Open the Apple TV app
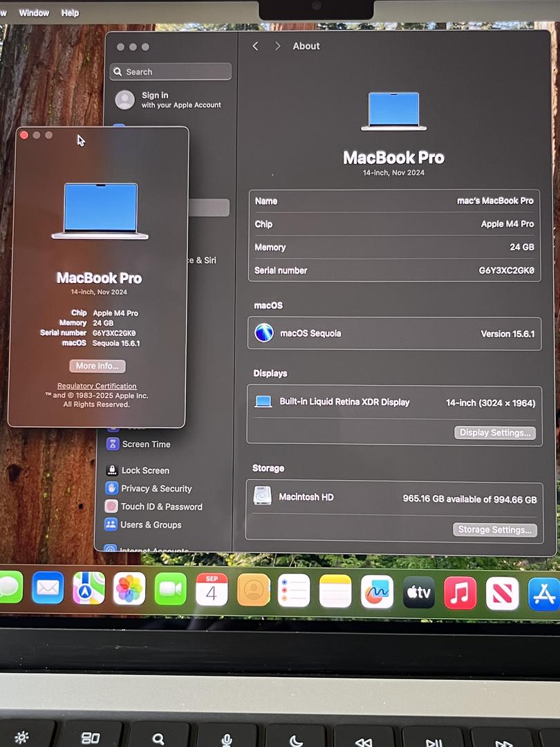This screenshot has width=560, height=747. tap(418, 592)
